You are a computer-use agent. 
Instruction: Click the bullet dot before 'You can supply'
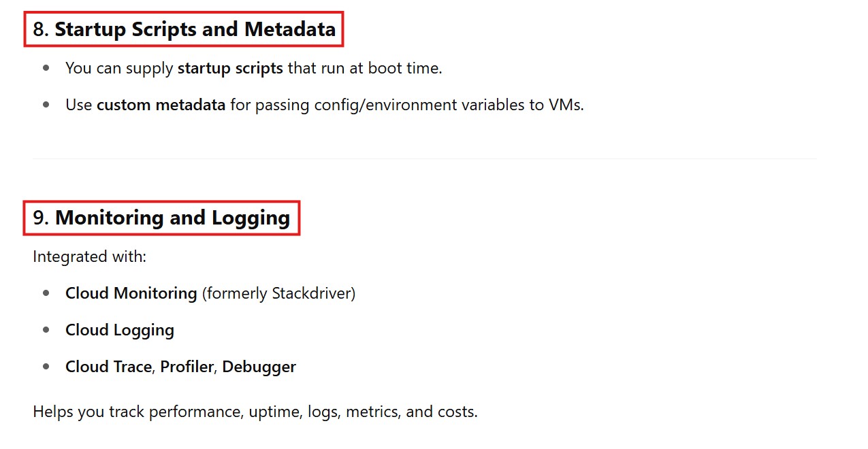click(x=46, y=68)
